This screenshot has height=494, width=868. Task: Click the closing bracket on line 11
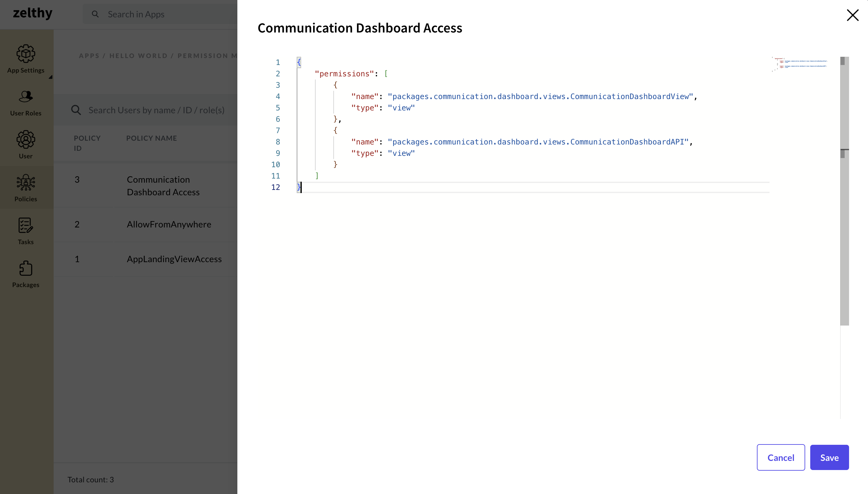coord(317,176)
